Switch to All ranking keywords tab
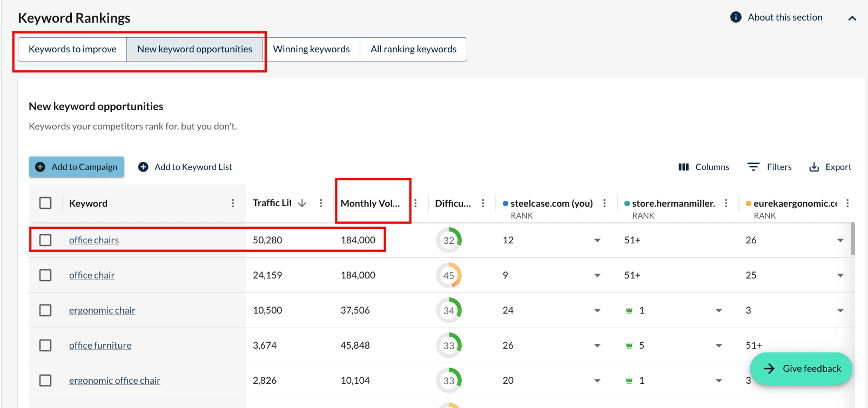 [413, 49]
